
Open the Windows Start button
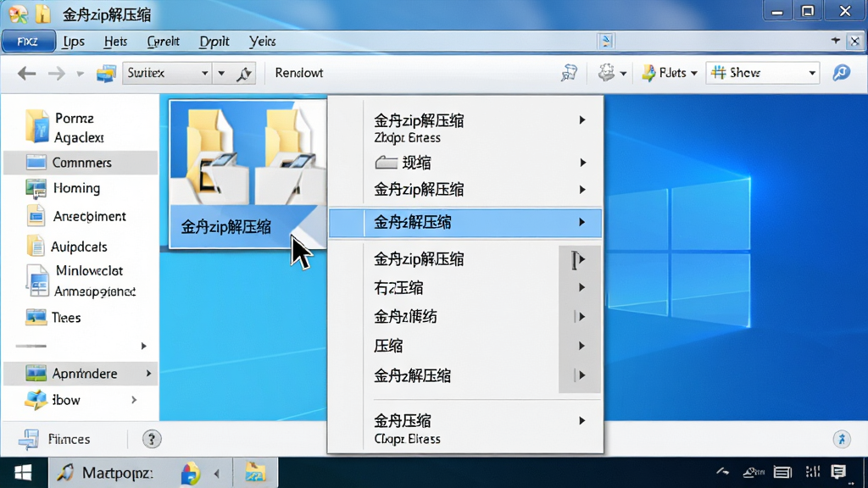click(x=23, y=473)
